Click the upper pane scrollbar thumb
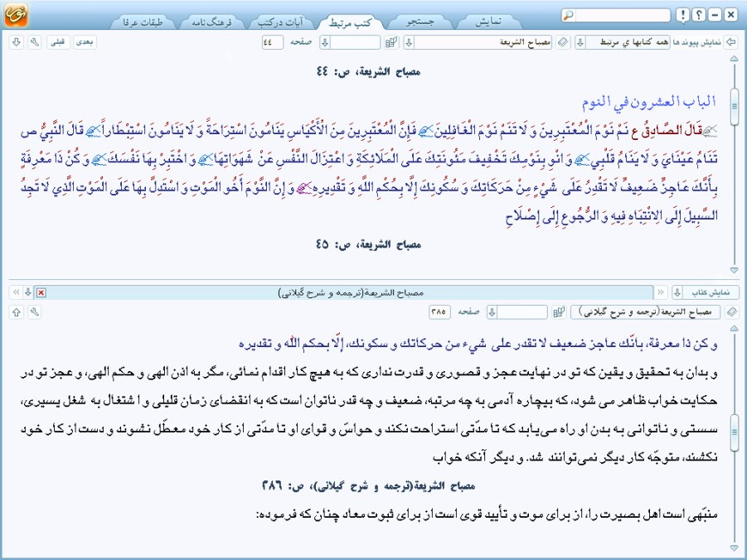This screenshot has height=560, width=747. (734, 106)
